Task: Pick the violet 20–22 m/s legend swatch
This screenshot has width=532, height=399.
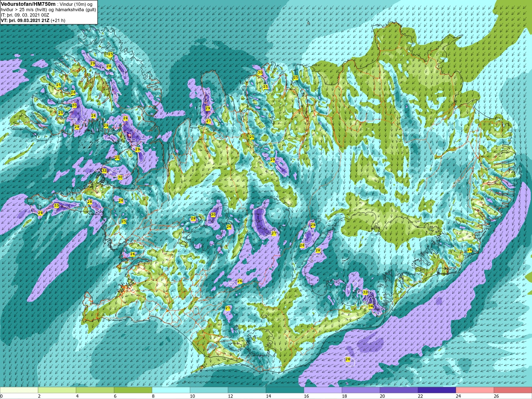Action: (399, 390)
